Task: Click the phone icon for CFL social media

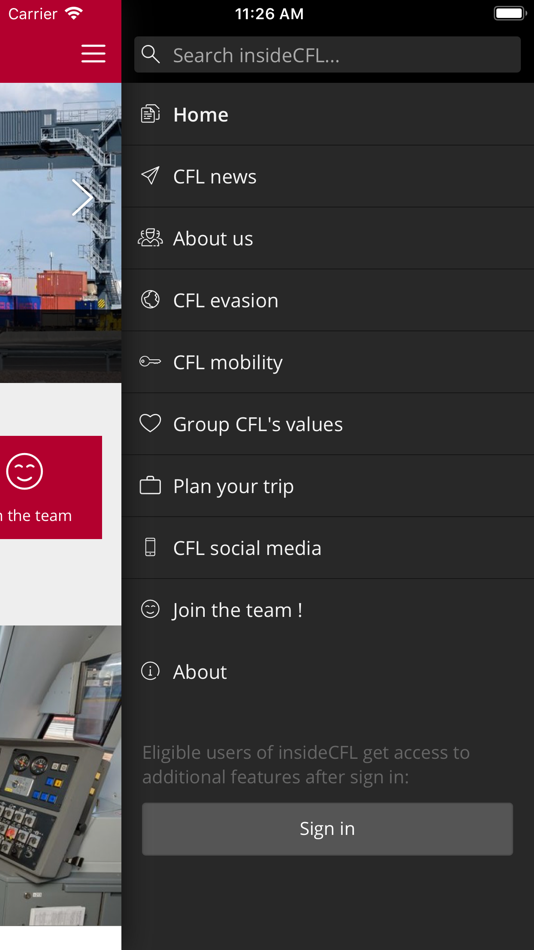Action: tap(150, 547)
